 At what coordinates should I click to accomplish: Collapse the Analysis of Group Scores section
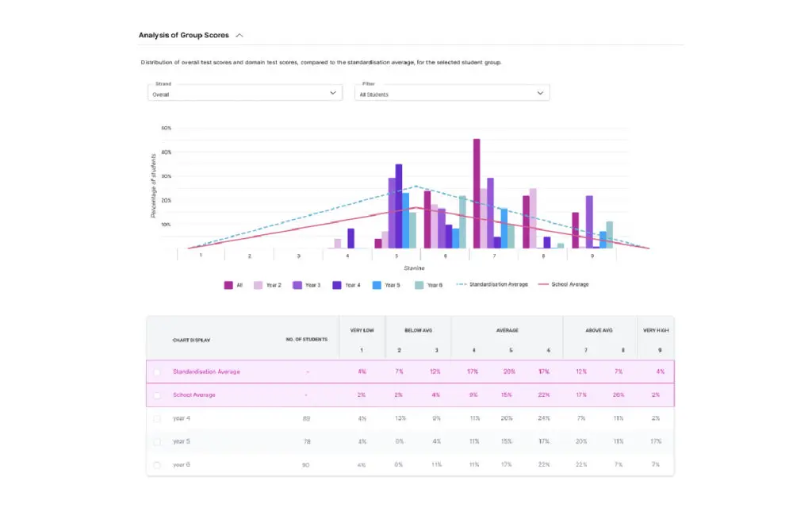pos(239,36)
